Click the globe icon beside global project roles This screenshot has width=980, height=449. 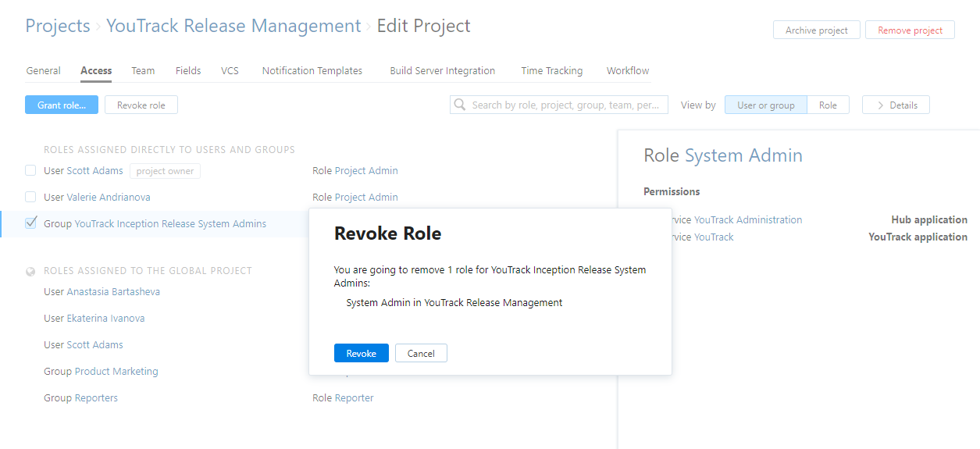30,272
